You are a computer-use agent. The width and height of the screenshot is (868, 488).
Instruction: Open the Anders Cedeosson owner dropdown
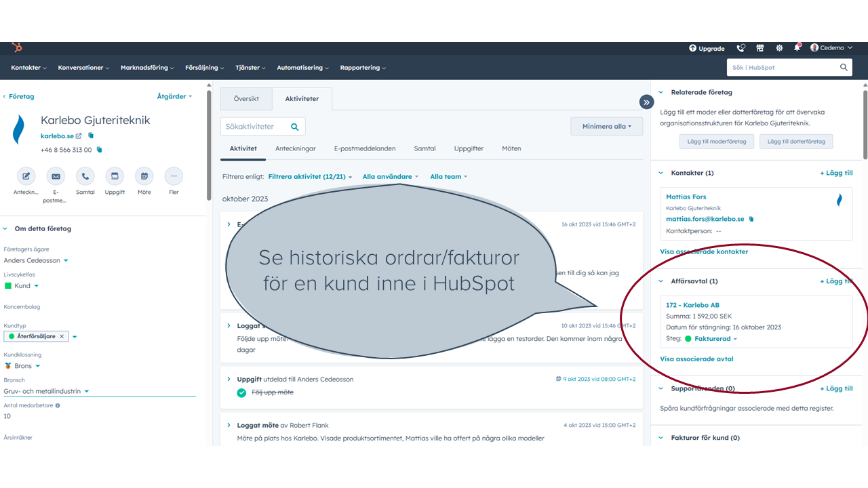(x=36, y=260)
